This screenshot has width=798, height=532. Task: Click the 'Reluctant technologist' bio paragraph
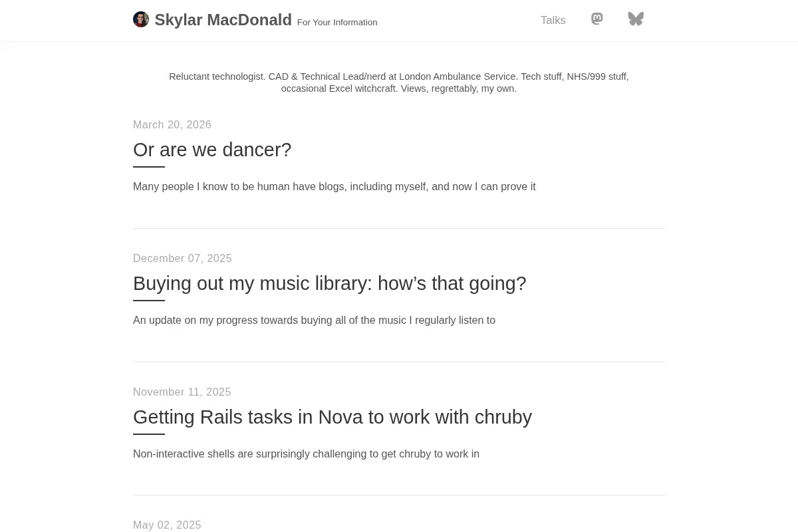(399, 82)
